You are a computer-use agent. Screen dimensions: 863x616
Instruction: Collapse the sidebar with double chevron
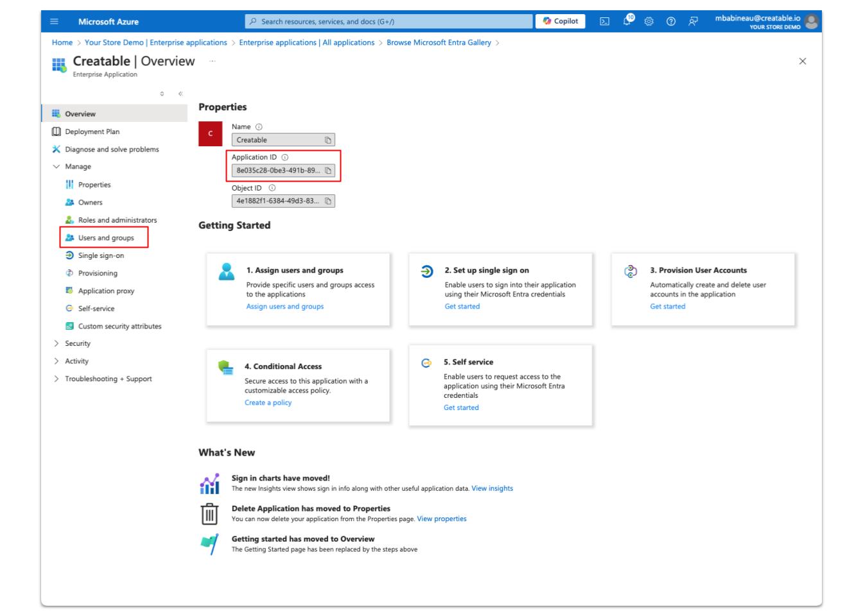180,94
